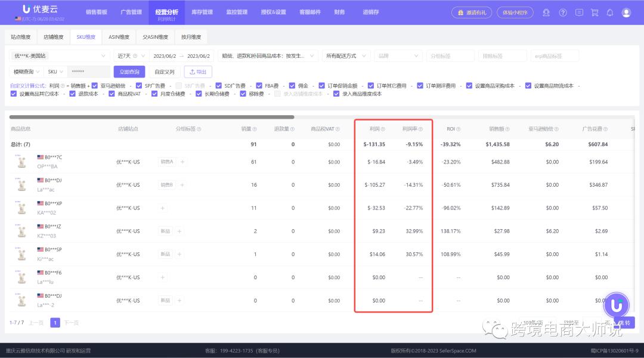This screenshot has height=358, width=644.
Task: Switch to the 店铺维度 tab
Action: coord(54,37)
